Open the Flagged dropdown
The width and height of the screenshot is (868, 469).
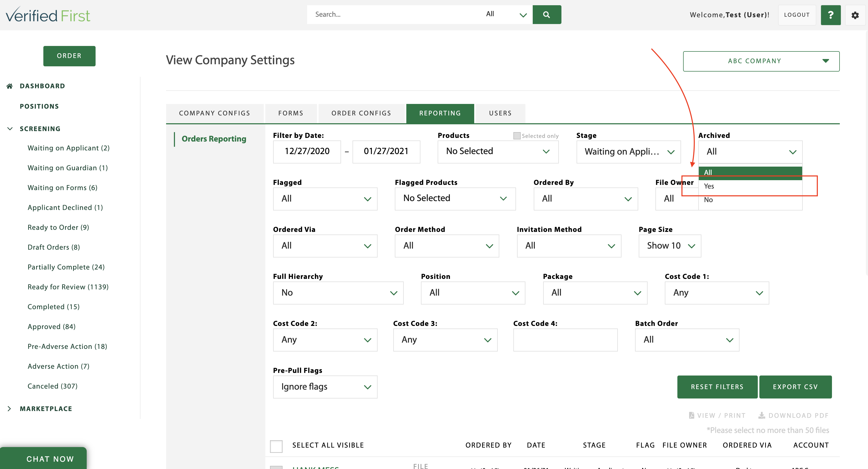(x=325, y=199)
